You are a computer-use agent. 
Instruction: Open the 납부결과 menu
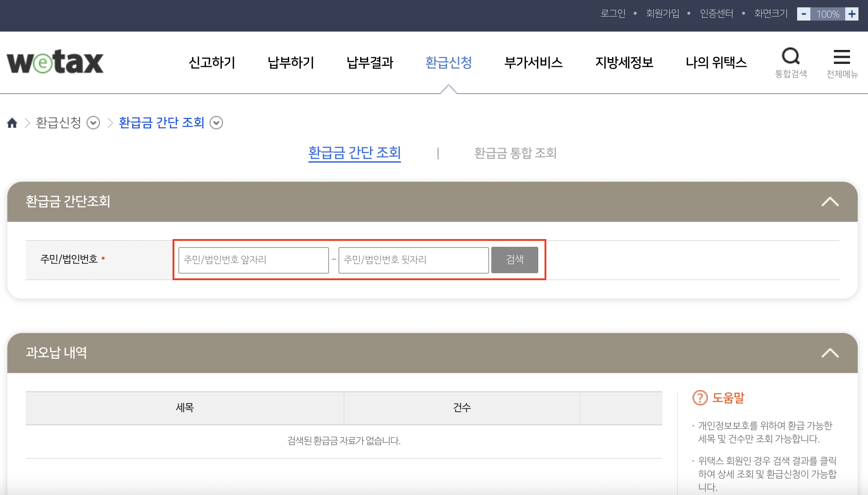[370, 62]
